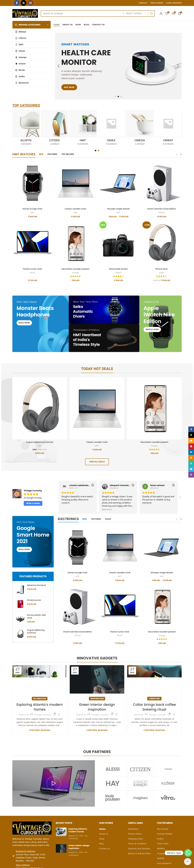The height and width of the screenshot is (868, 194).
Task: Click the Buy Now button
Action: 69,87
